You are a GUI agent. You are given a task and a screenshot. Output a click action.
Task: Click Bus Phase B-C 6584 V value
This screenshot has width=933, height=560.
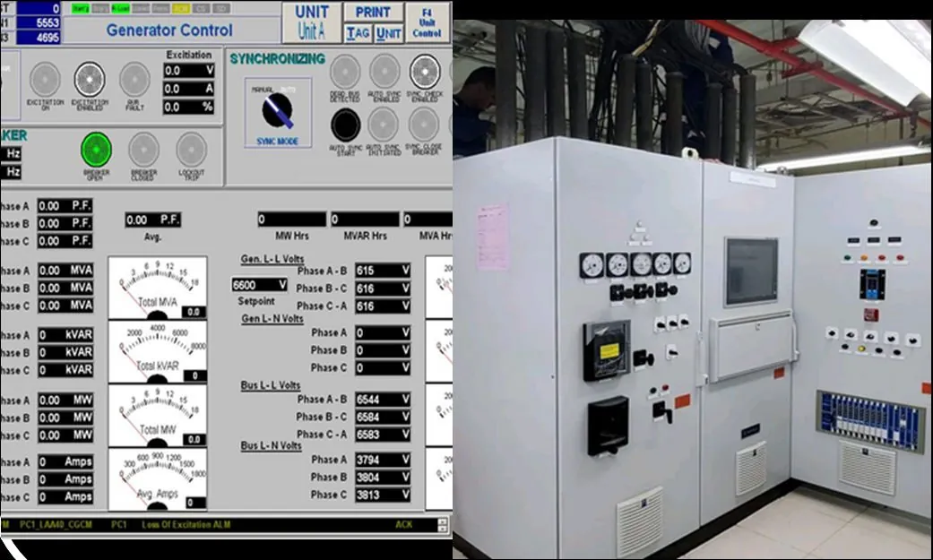click(383, 418)
